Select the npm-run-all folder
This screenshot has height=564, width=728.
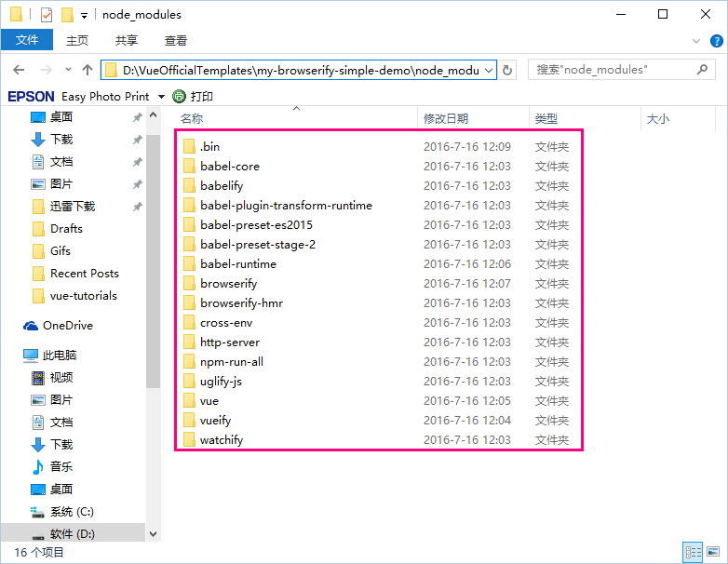click(232, 362)
